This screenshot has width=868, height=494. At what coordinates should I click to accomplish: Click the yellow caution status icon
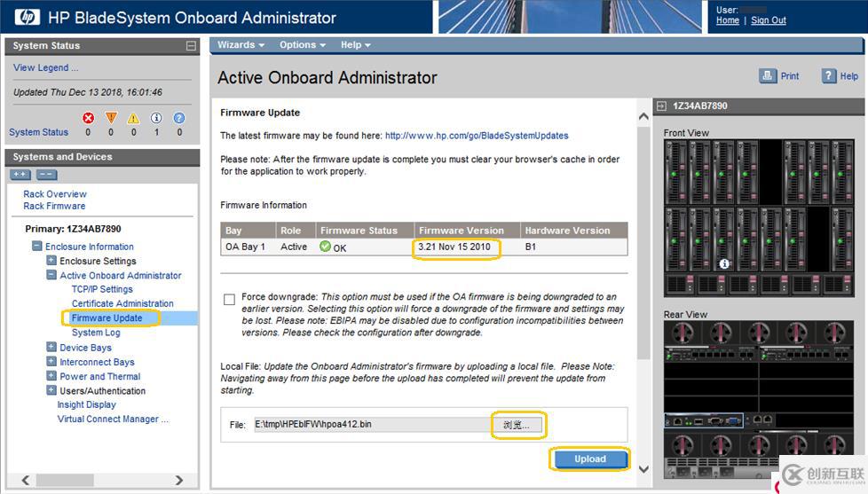point(133,118)
